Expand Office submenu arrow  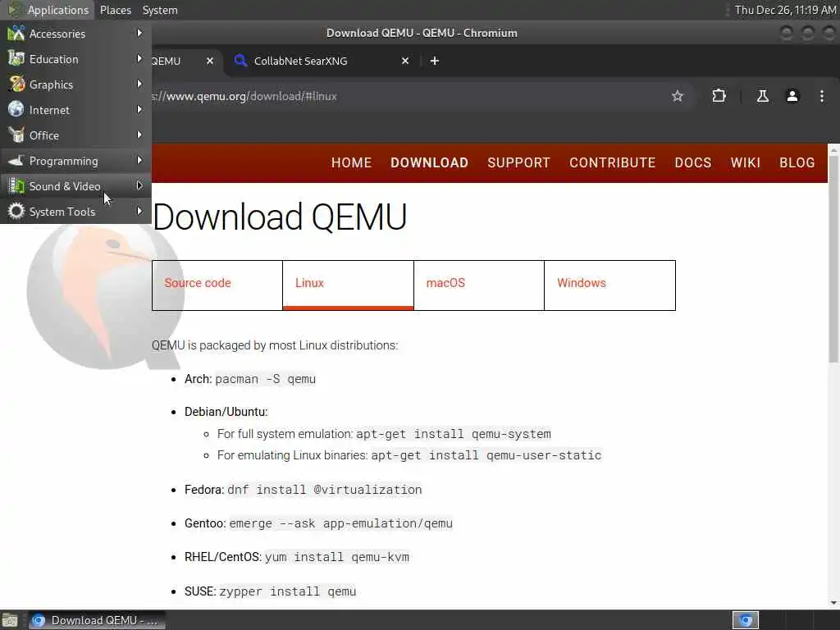click(139, 135)
